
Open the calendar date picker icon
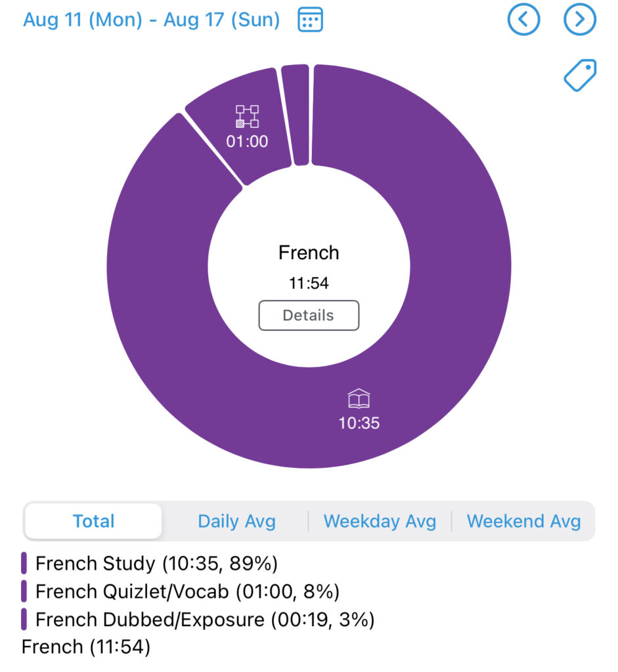tap(310, 20)
